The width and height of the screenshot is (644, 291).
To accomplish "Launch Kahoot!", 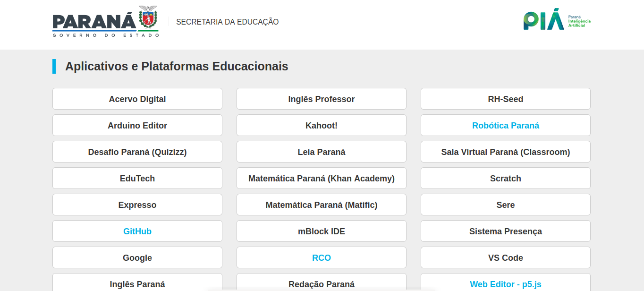I will coord(322,125).
